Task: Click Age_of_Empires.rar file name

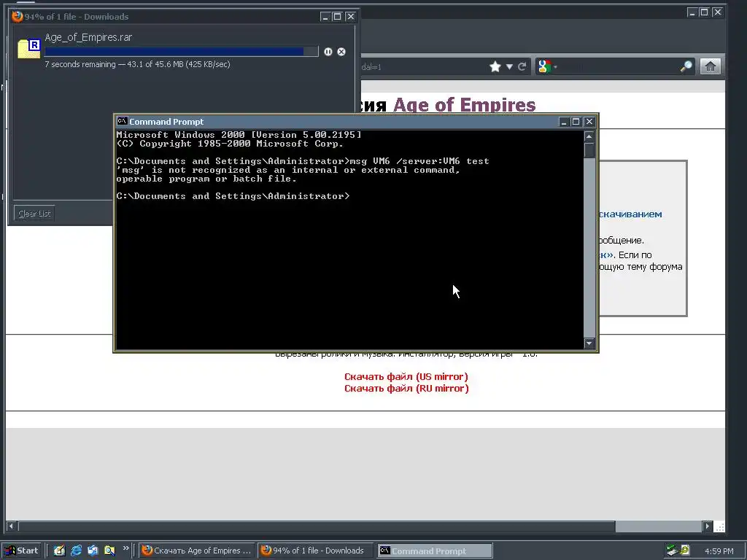Action: point(88,37)
